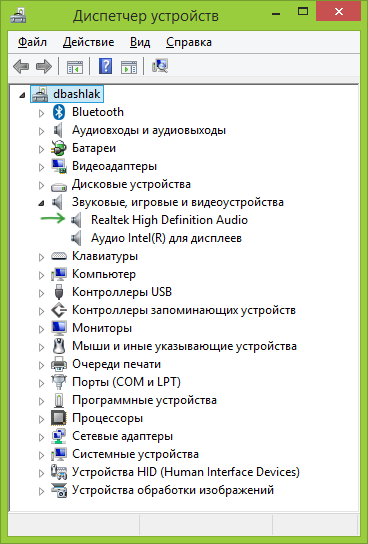Expand the Контроллеры USB node
The width and height of the screenshot is (368, 544).
(41, 293)
